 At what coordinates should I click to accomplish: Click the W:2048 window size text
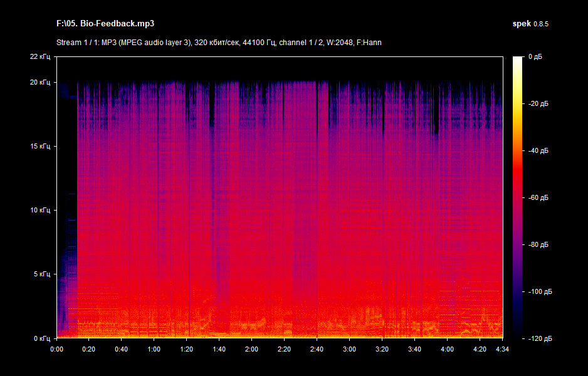pyautogui.click(x=339, y=43)
